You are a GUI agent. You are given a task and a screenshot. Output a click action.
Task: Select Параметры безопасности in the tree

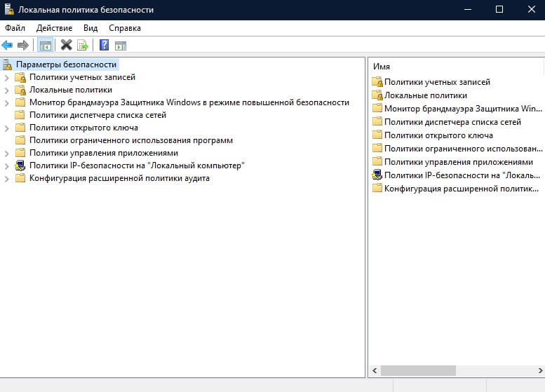pyautogui.click(x=66, y=65)
